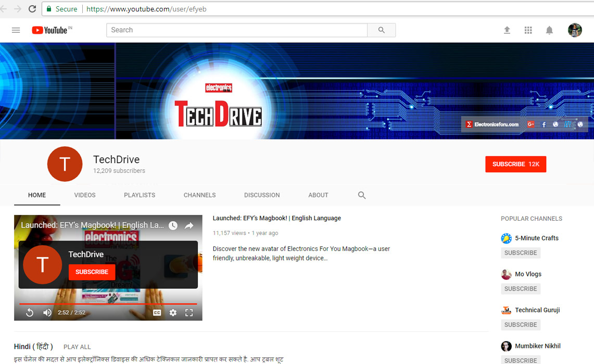594x364 pixels.
Task: Click the "11,157 views" text
Action: coord(229,233)
